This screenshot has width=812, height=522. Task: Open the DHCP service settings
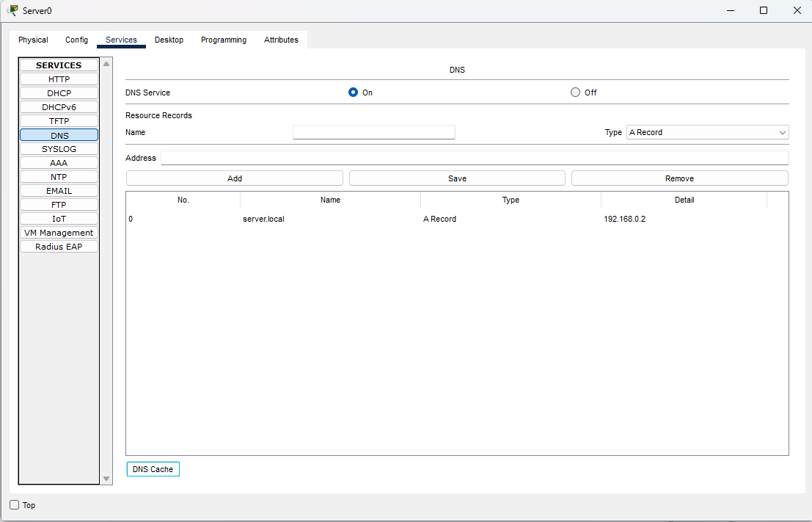coord(59,93)
